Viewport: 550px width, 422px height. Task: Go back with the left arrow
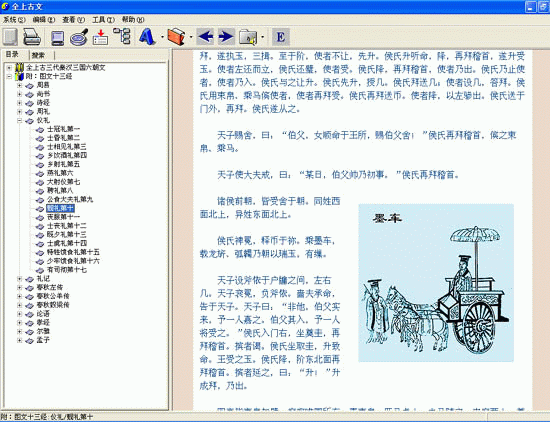pyautogui.click(x=205, y=36)
